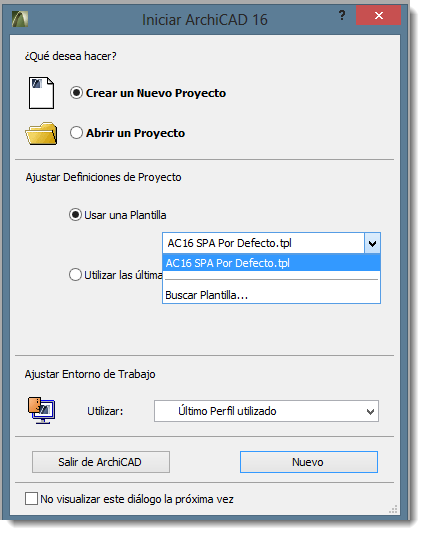Select Abrir un Proyecto radio button

click(76, 133)
